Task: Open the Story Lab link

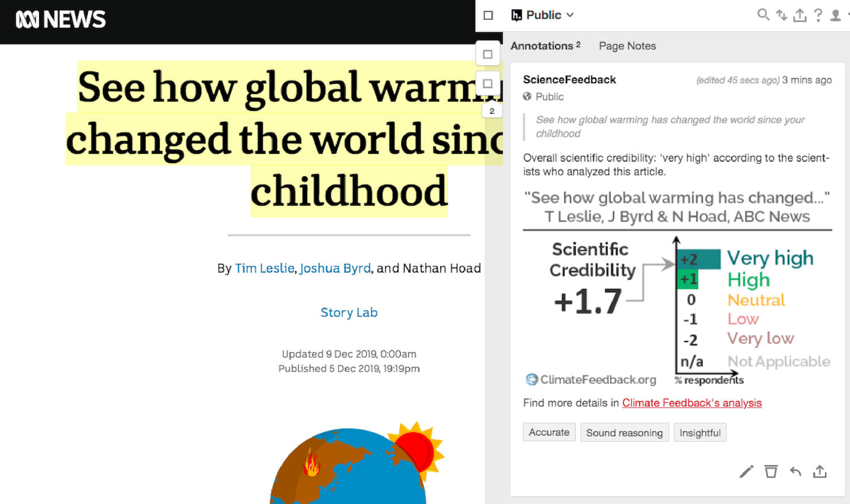Action: 349,312
